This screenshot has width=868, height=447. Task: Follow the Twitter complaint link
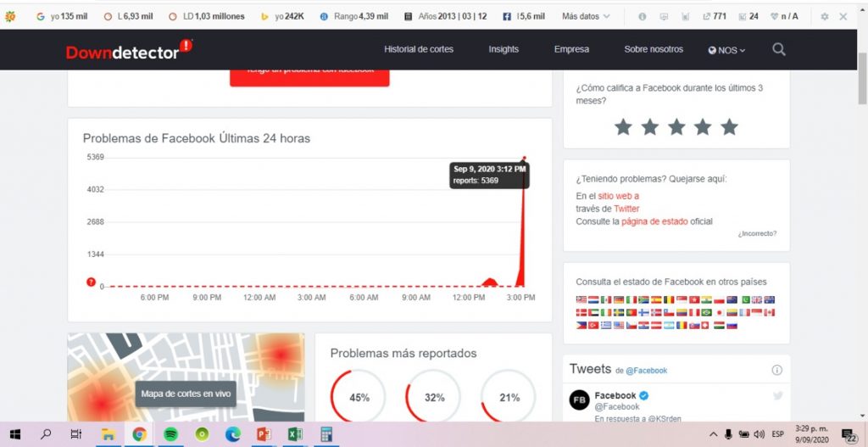626,209
